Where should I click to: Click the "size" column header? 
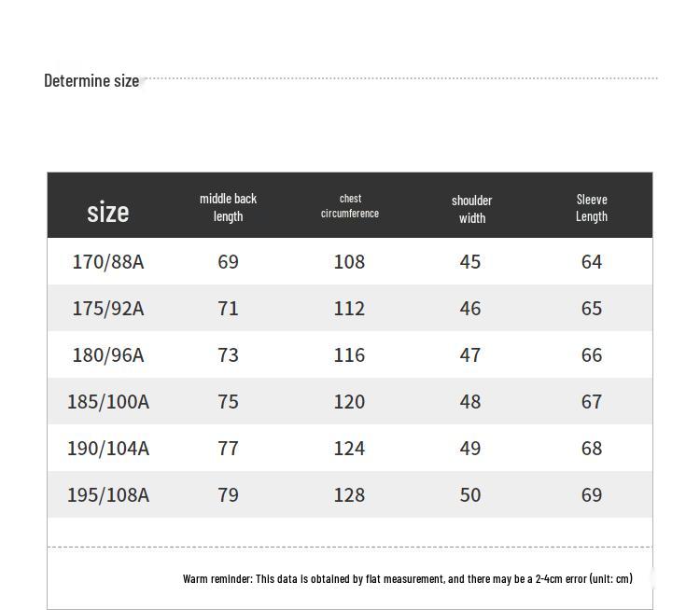pyautogui.click(x=108, y=212)
